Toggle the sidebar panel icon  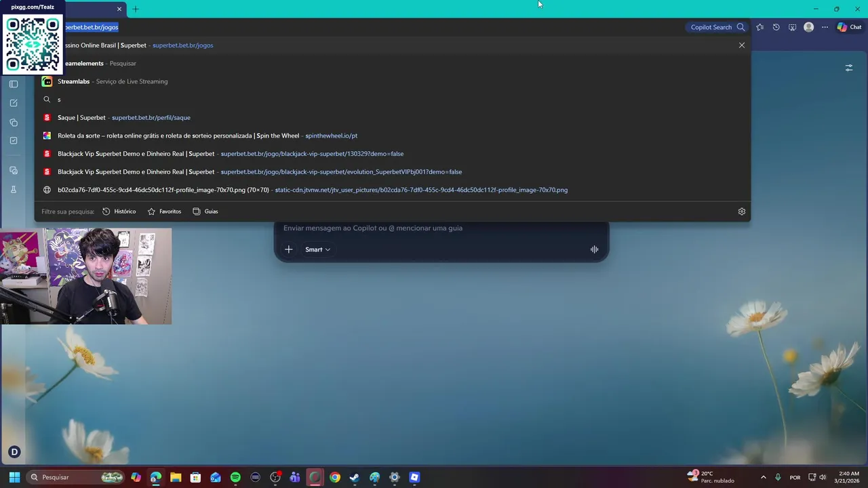[14, 84]
